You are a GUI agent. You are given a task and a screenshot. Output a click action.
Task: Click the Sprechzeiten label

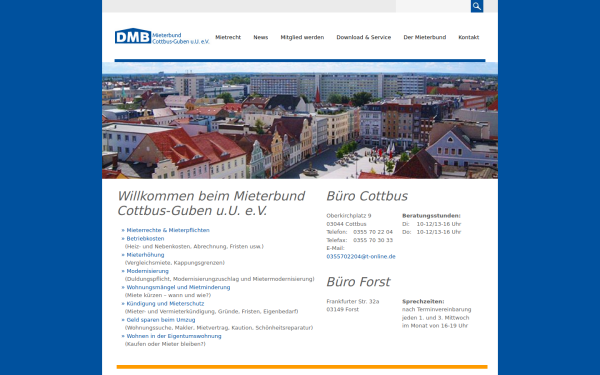(x=423, y=302)
